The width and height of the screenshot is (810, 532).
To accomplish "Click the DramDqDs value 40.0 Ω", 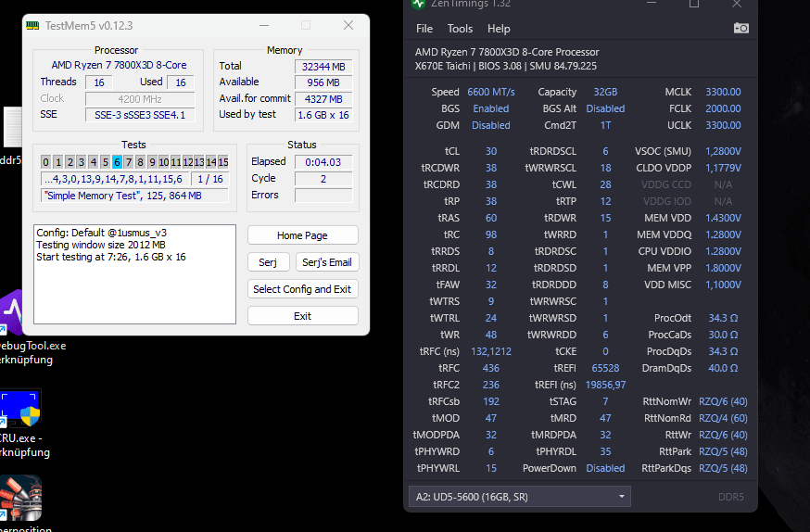I will point(723,368).
